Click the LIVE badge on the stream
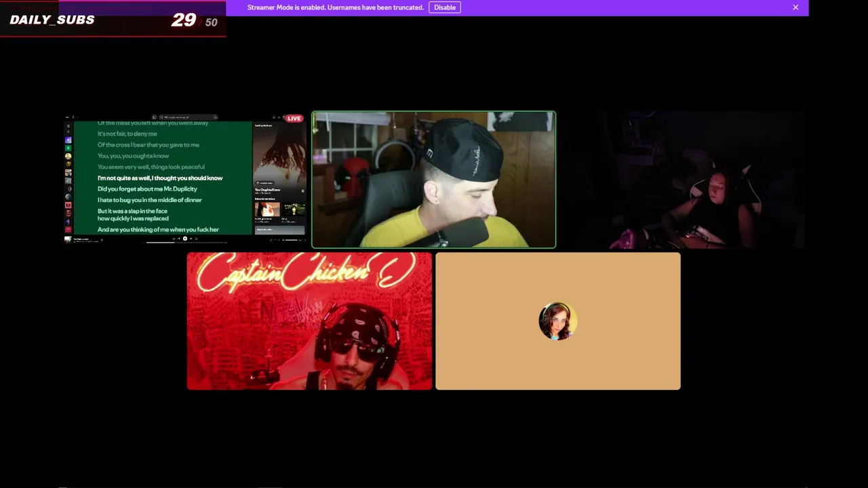The width and height of the screenshot is (868, 488). coord(294,119)
